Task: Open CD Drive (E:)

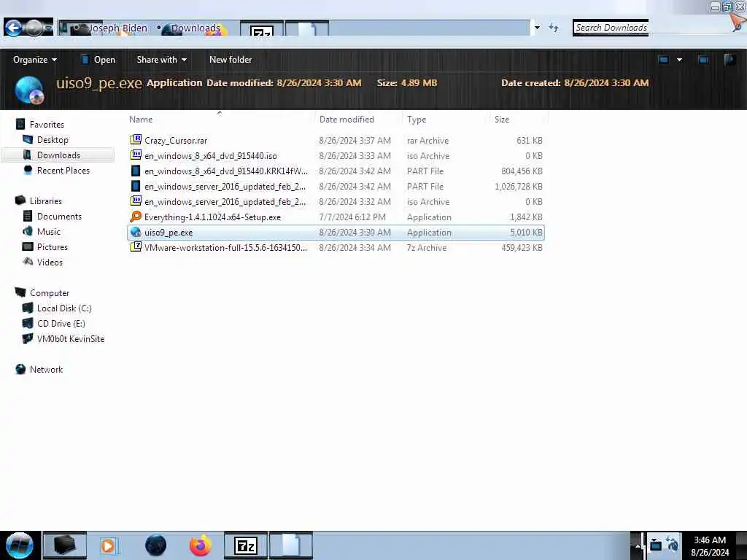Action: pos(61,323)
